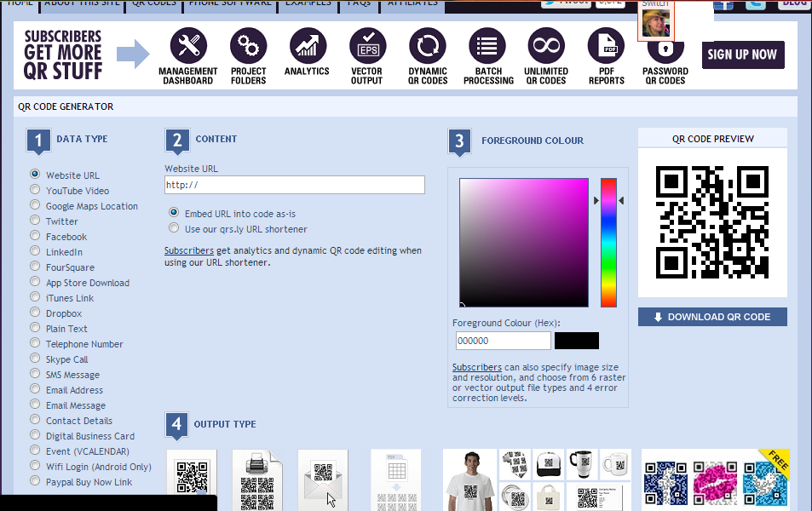Click the QR code preview image
The height and width of the screenshot is (511, 812).
712,222
